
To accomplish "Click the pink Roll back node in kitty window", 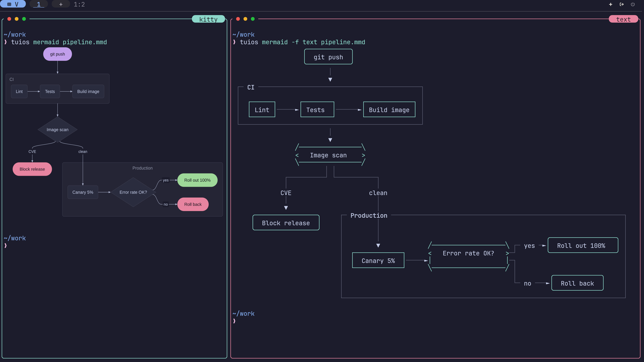I will (x=193, y=204).
